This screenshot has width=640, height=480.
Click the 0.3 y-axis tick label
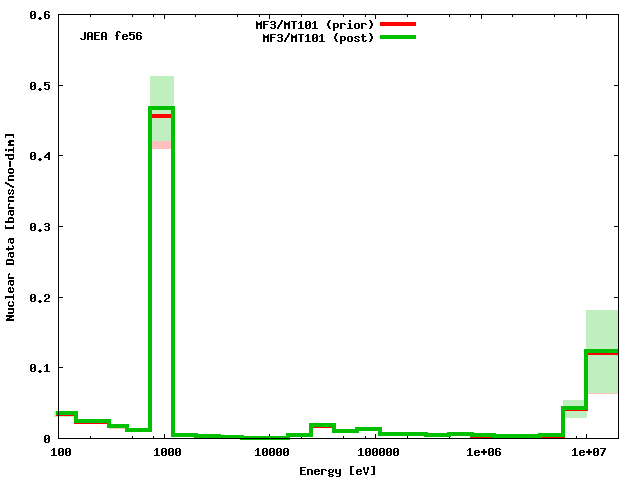pos(40,227)
